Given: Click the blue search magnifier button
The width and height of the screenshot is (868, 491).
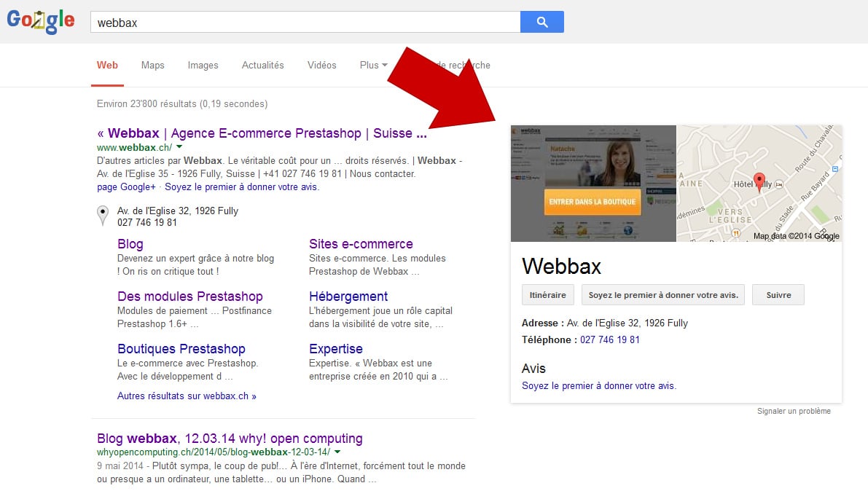Looking at the screenshot, I should [542, 22].
